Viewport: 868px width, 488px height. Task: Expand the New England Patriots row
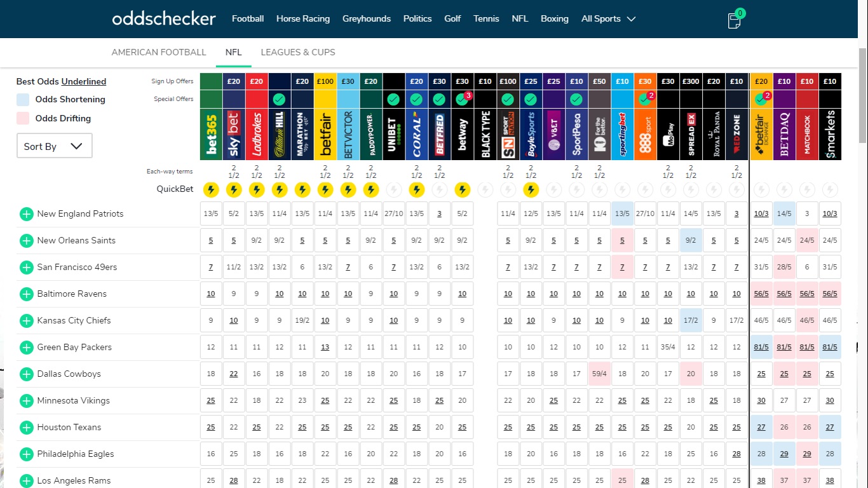[26, 214]
